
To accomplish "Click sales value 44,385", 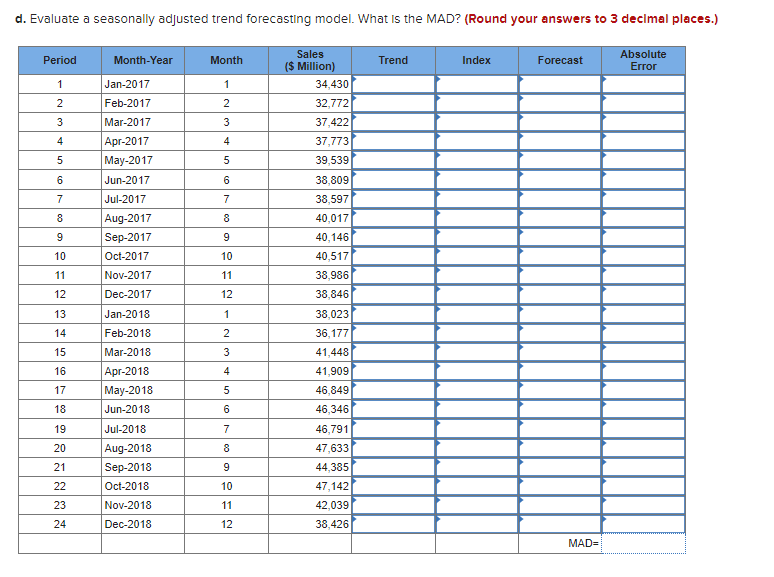I will point(332,467).
